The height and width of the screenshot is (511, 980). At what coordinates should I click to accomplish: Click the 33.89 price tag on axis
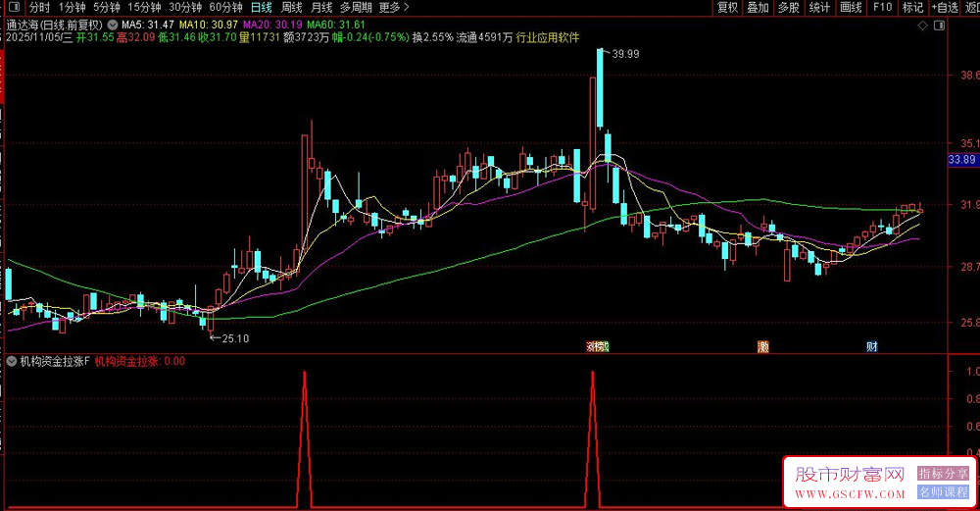coord(962,160)
